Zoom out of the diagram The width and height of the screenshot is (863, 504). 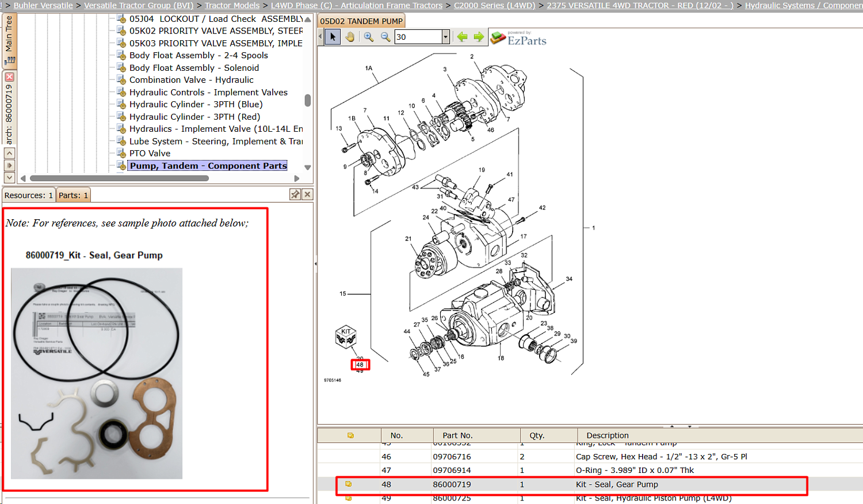(385, 37)
